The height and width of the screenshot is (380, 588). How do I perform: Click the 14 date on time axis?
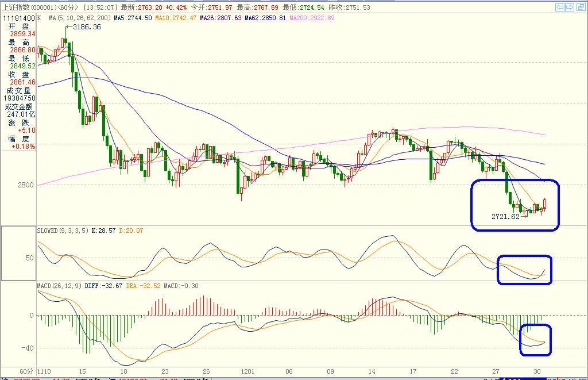(x=372, y=371)
